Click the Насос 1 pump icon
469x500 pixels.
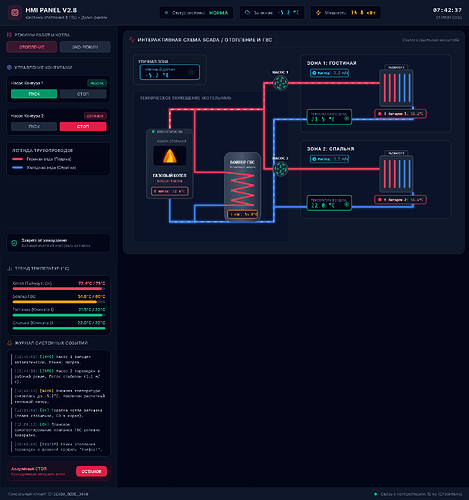click(x=280, y=83)
